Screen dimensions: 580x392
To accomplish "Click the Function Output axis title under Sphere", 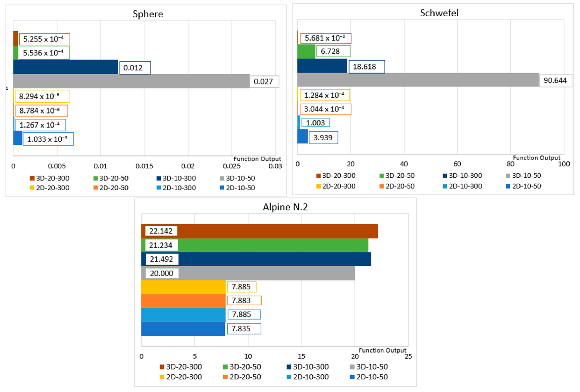I will pos(257,159).
